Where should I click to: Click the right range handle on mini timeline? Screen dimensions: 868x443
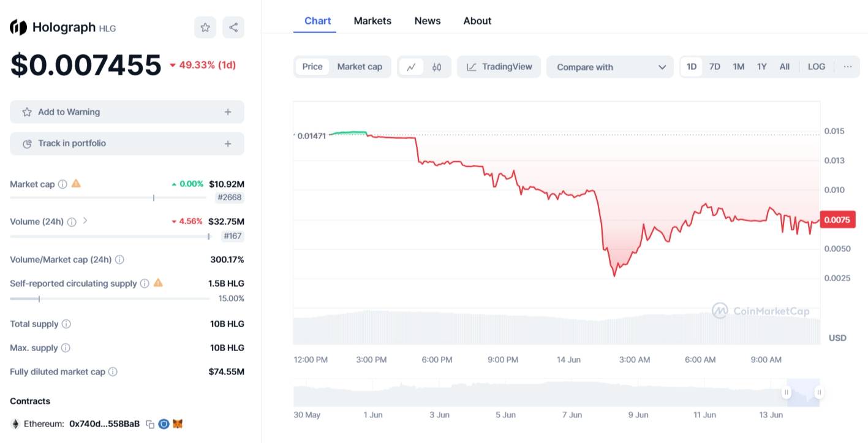[x=819, y=392]
